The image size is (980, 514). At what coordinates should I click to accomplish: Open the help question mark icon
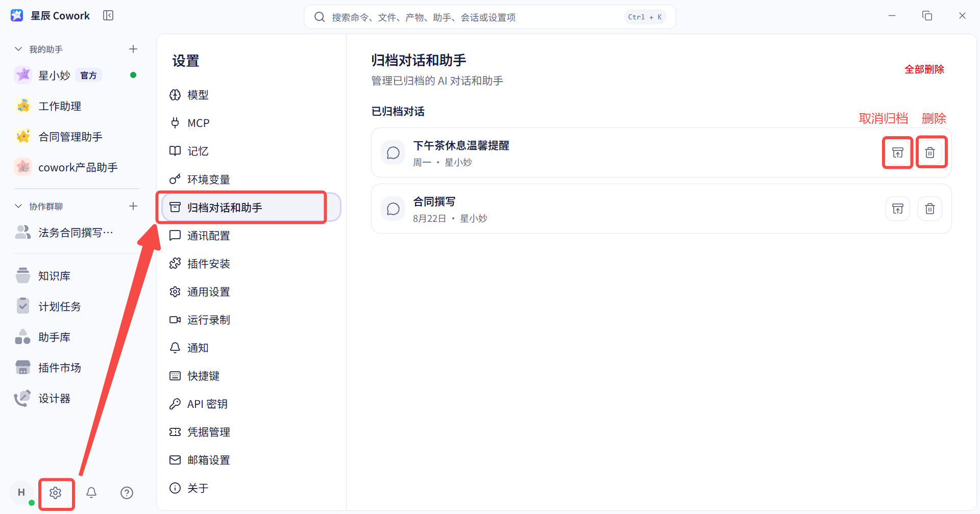(127, 493)
